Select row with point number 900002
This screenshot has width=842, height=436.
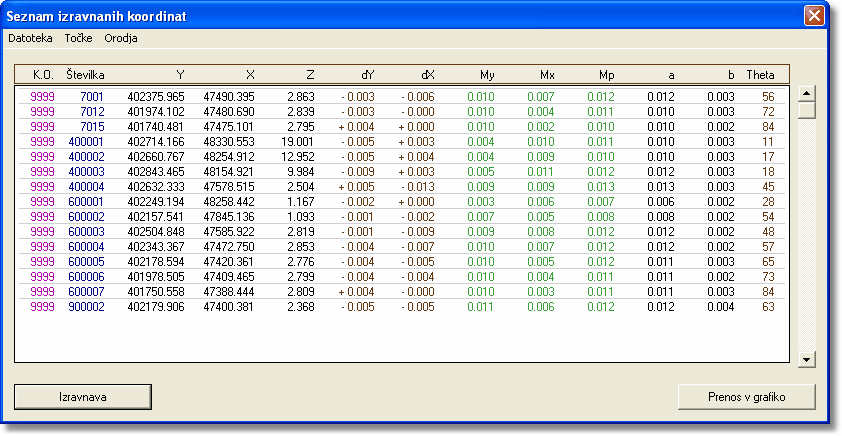86,307
